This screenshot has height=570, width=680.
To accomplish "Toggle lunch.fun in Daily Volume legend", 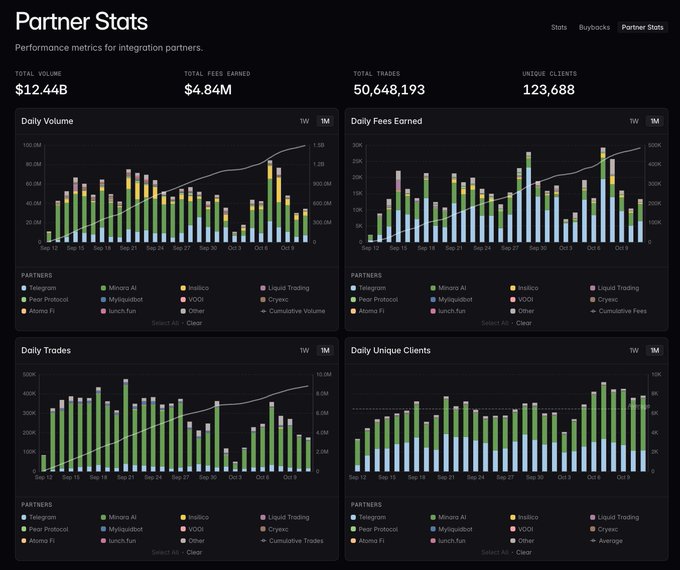I will click(118, 311).
